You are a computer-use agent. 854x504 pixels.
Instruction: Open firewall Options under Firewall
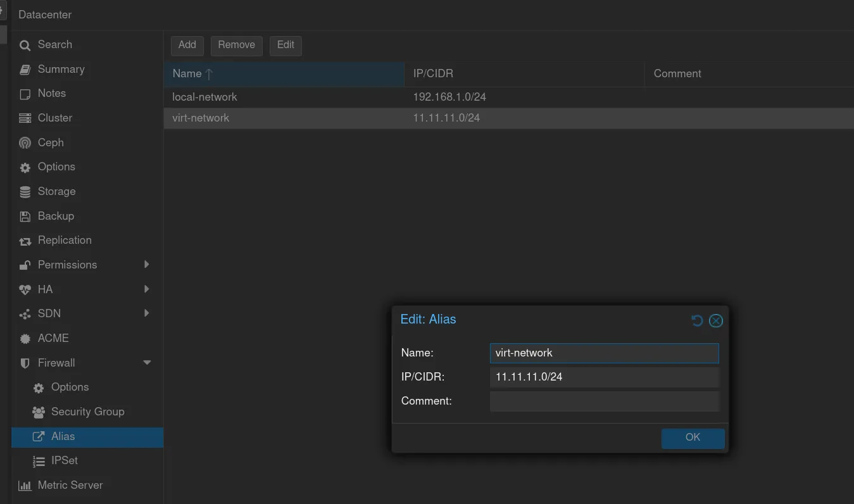[70, 387]
